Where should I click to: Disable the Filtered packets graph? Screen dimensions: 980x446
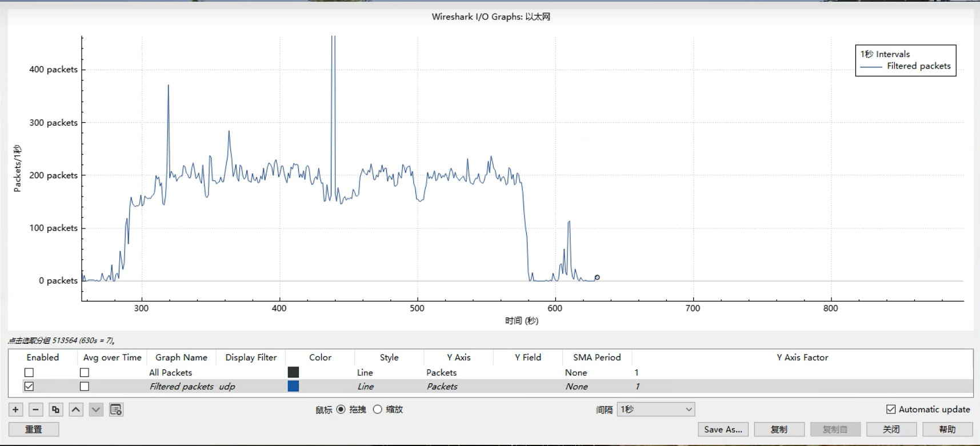coord(29,387)
